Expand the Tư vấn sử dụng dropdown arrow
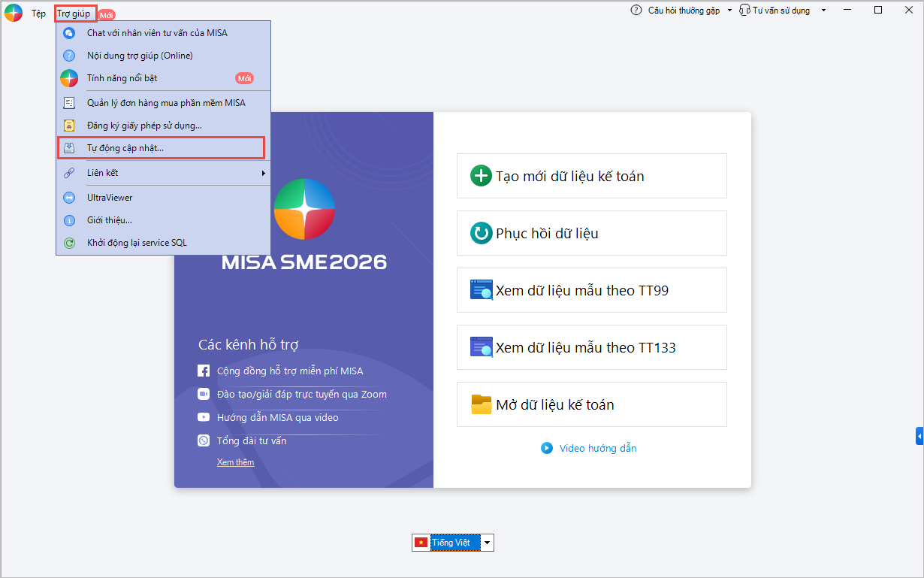Viewport: 924px width, 578px height. coord(823,11)
